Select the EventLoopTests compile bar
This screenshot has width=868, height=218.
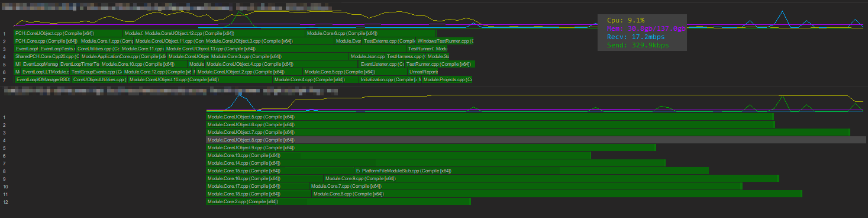[x=57, y=49]
